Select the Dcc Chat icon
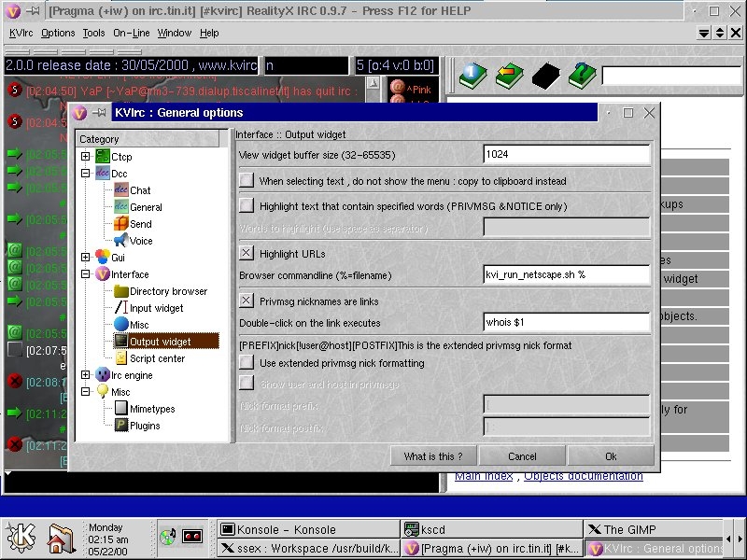The height and width of the screenshot is (560, 747). pyautogui.click(x=121, y=190)
